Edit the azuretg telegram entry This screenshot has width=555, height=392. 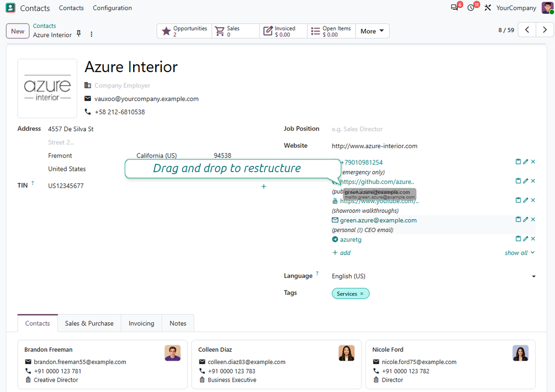coord(526,238)
